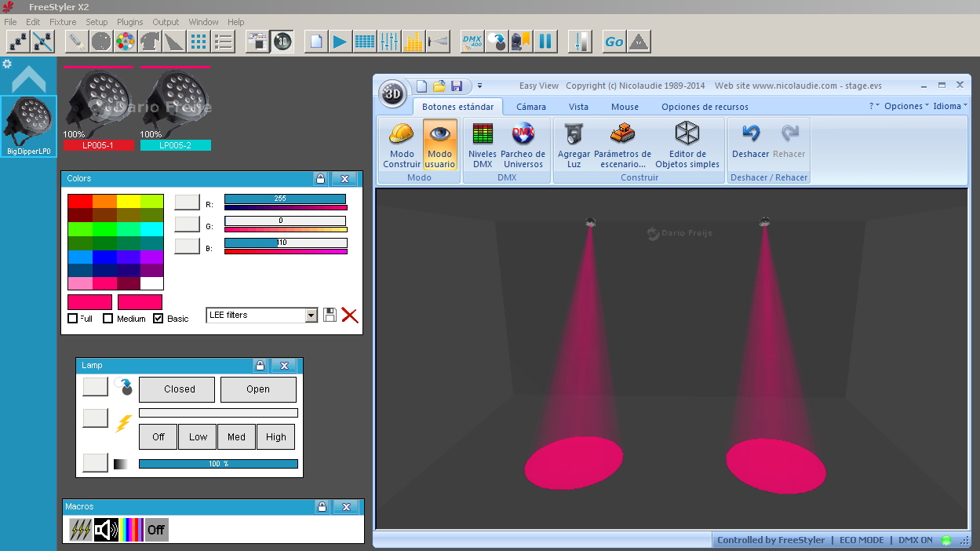Click Modo Construir hard hat icon
Viewport: 980px width, 551px height.
402,144
